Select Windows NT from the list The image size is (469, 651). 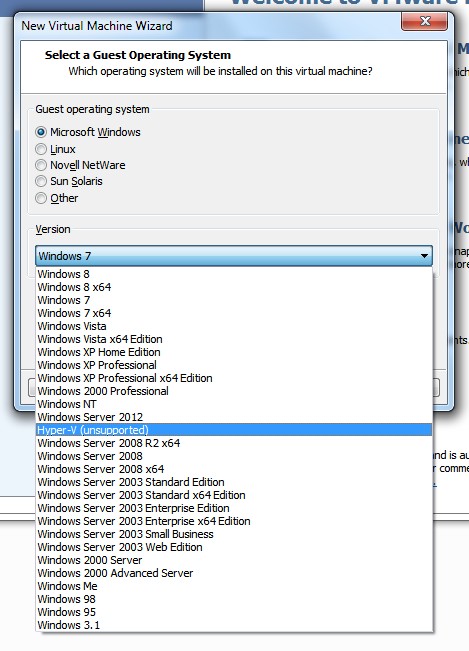click(234, 404)
